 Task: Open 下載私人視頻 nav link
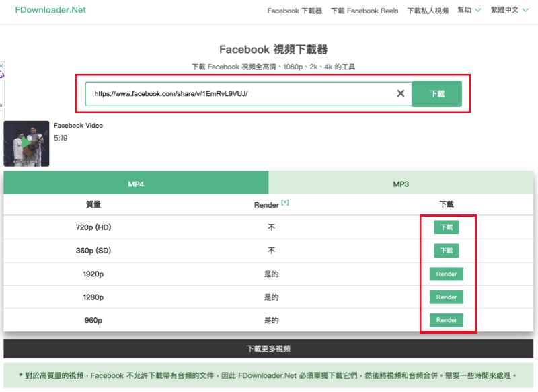click(x=428, y=11)
